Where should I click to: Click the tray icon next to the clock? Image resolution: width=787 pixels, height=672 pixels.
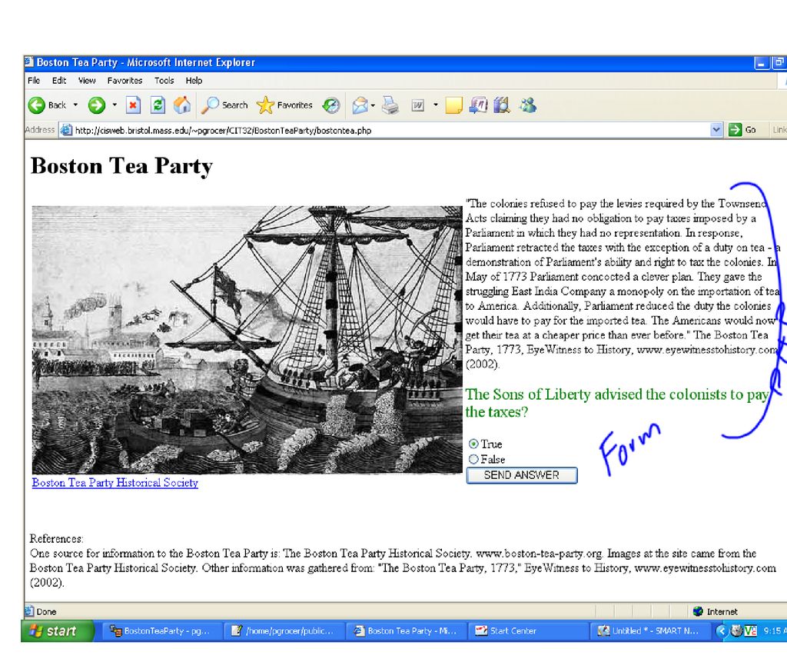[x=750, y=630]
